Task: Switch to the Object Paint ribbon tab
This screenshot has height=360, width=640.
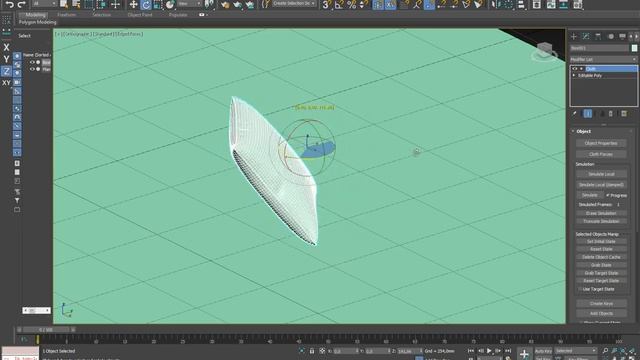Action: click(140, 15)
